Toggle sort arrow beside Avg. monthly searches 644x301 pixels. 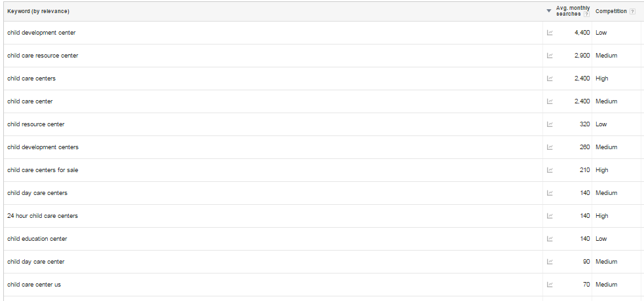(549, 11)
